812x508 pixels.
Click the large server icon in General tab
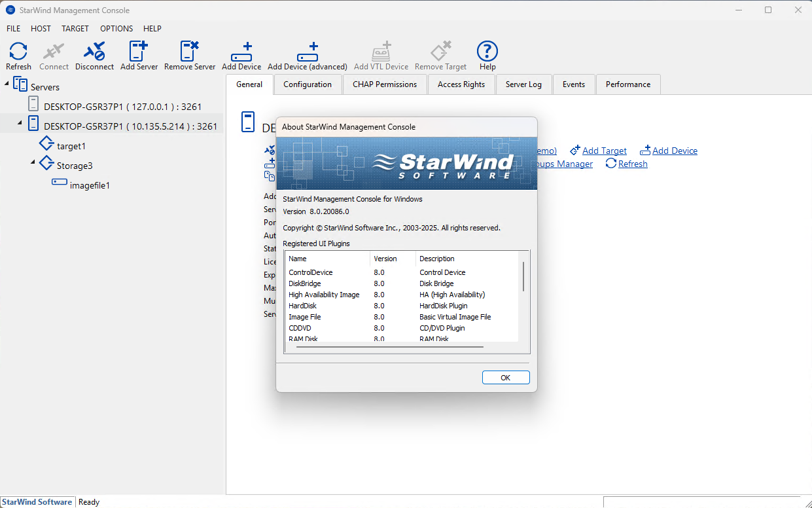pos(248,122)
